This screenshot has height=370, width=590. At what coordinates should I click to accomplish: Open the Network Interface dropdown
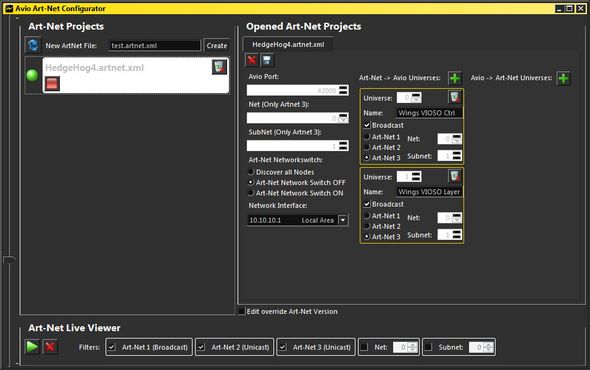click(x=343, y=220)
